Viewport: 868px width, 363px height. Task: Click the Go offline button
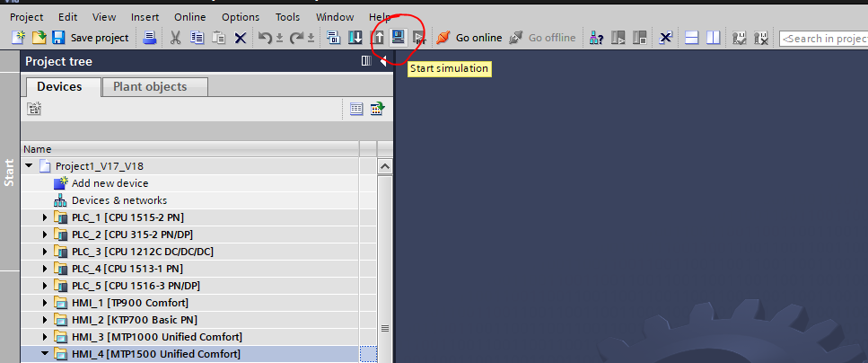click(542, 37)
